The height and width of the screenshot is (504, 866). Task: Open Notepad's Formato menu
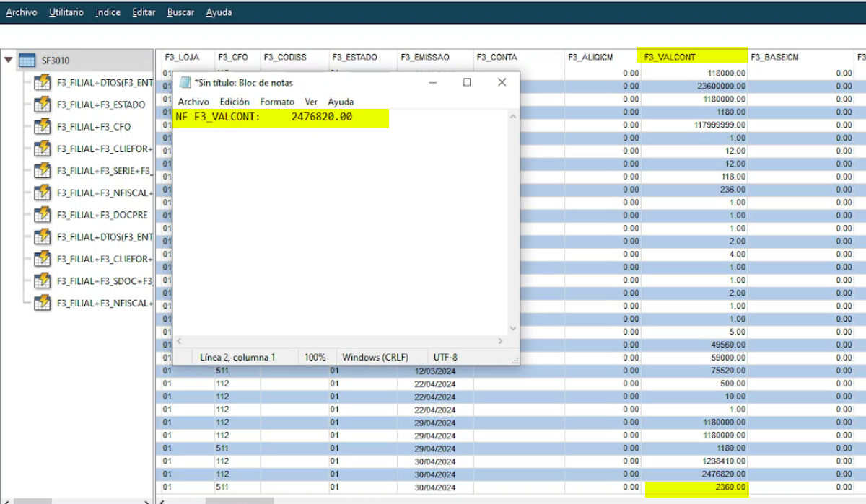point(277,102)
